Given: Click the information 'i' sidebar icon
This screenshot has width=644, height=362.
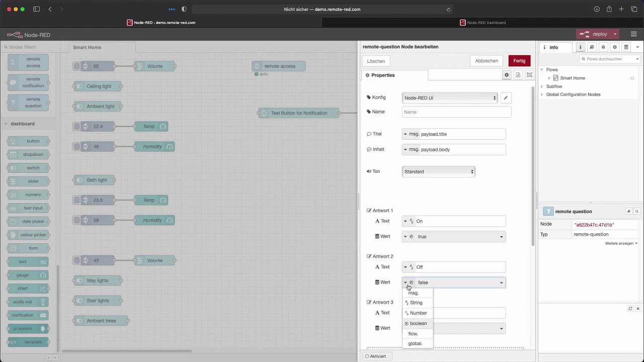Looking at the screenshot, I should [x=580, y=47].
